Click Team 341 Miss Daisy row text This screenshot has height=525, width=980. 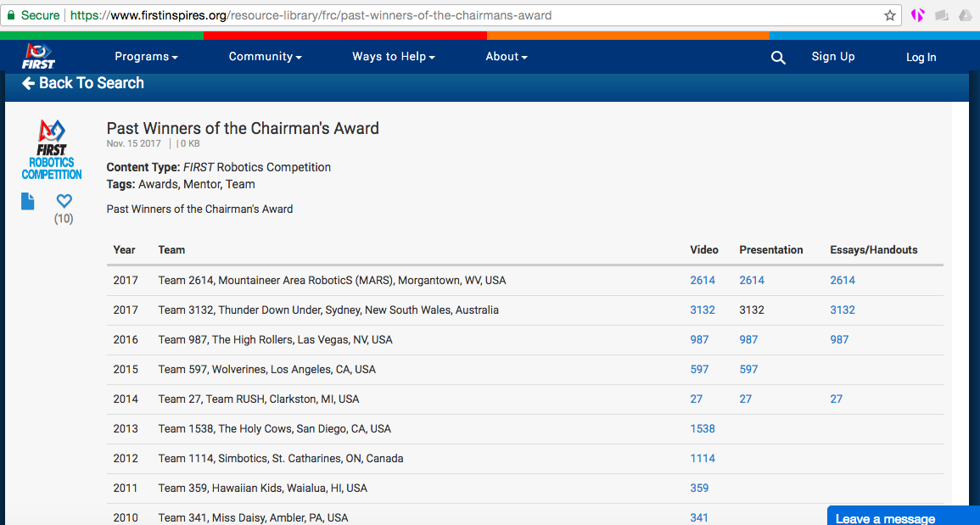tap(253, 517)
